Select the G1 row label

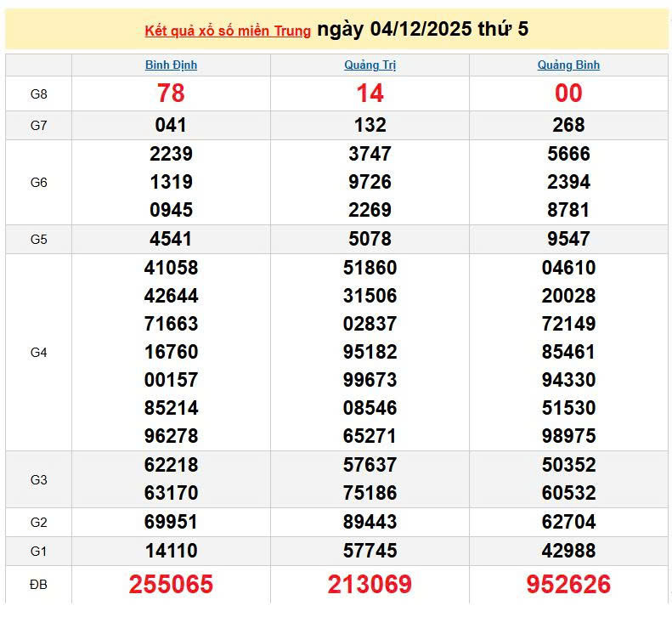[x=38, y=551]
